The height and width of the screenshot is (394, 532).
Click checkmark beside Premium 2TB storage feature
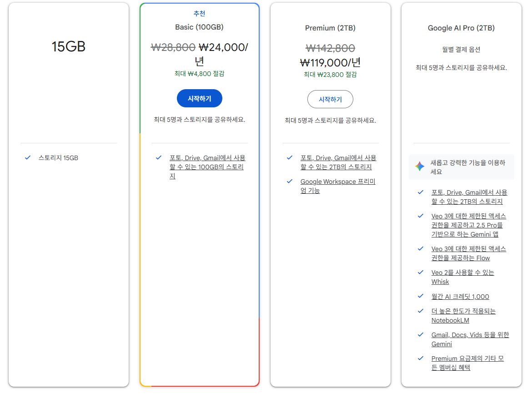click(289, 157)
